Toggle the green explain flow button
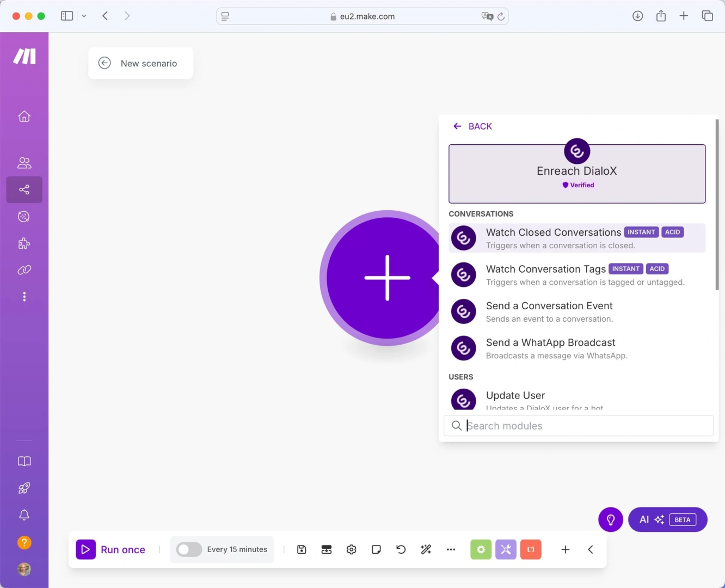 click(x=481, y=549)
